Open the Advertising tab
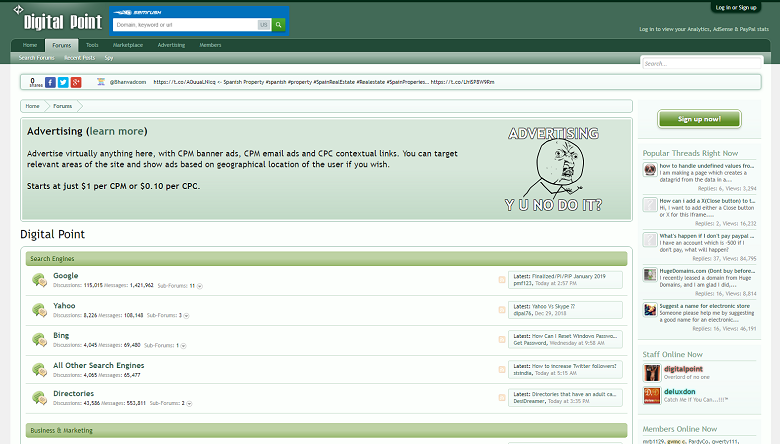 tap(171, 45)
